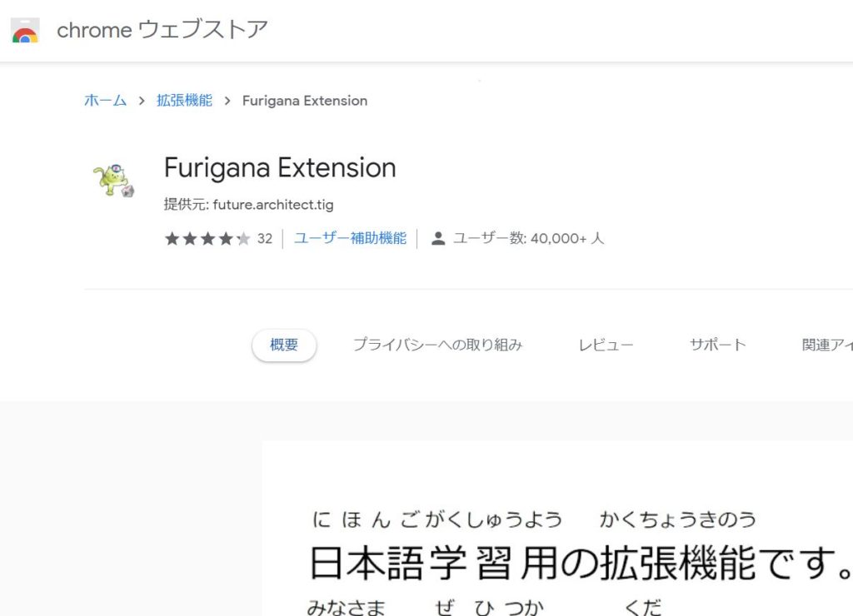853x616 pixels.
Task: Select the 概要 tab
Action: point(284,345)
